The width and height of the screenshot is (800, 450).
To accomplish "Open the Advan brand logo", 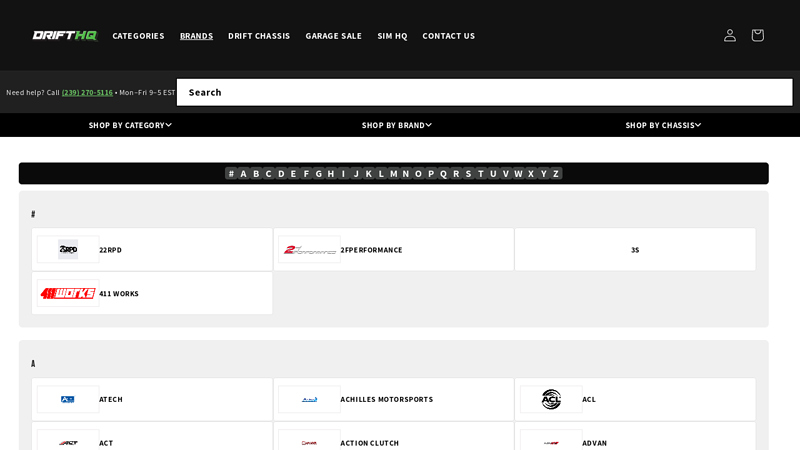I will click(x=551, y=441).
